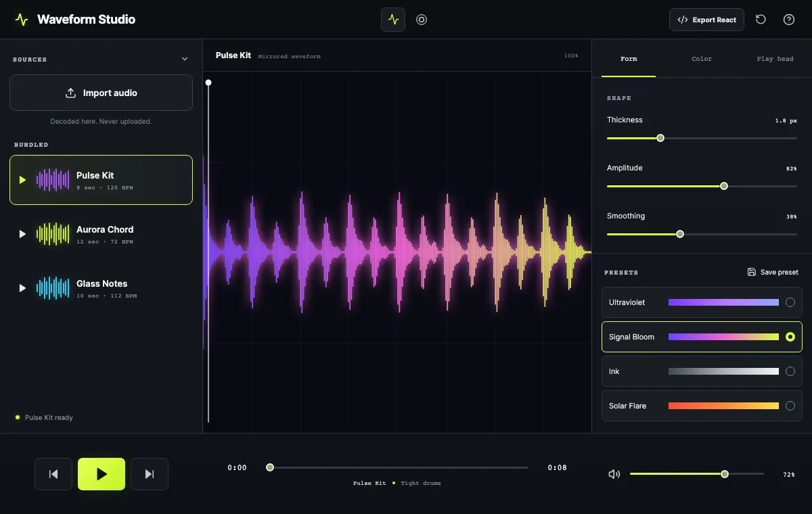Click the Ultraviolet gradient swatch
Screen dimensions: 812x514
(723, 302)
